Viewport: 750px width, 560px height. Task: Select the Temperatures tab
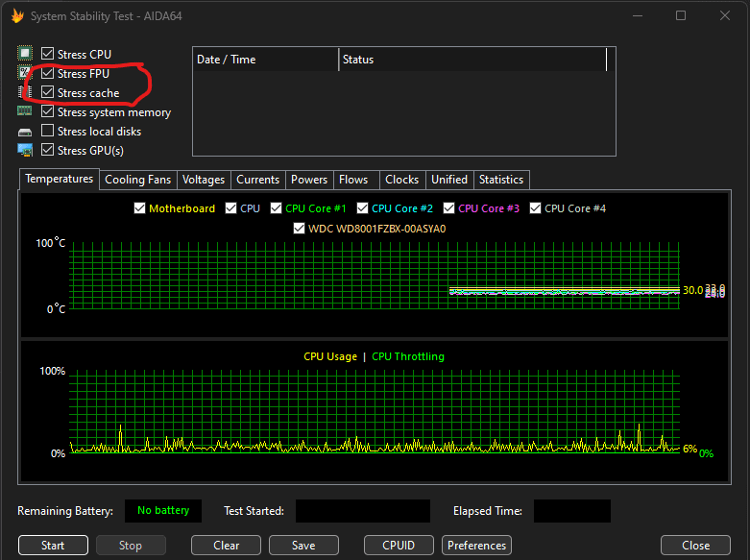[60, 179]
